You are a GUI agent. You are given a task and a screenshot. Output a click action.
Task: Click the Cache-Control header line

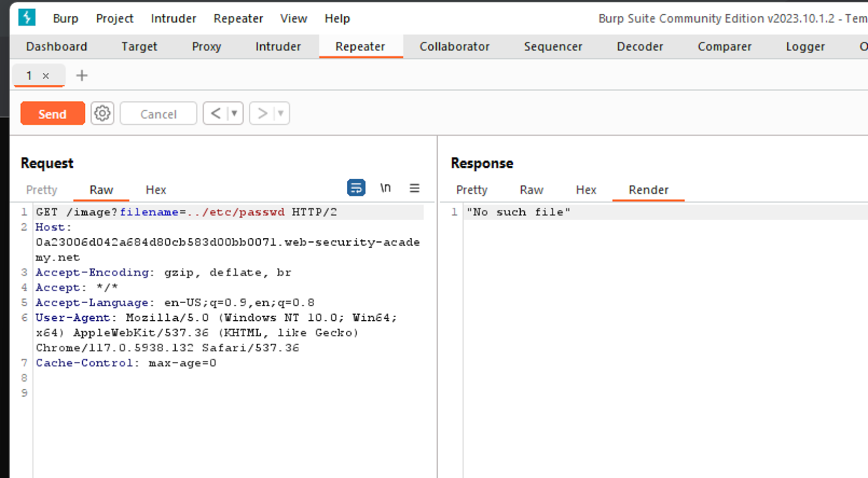[x=126, y=363]
